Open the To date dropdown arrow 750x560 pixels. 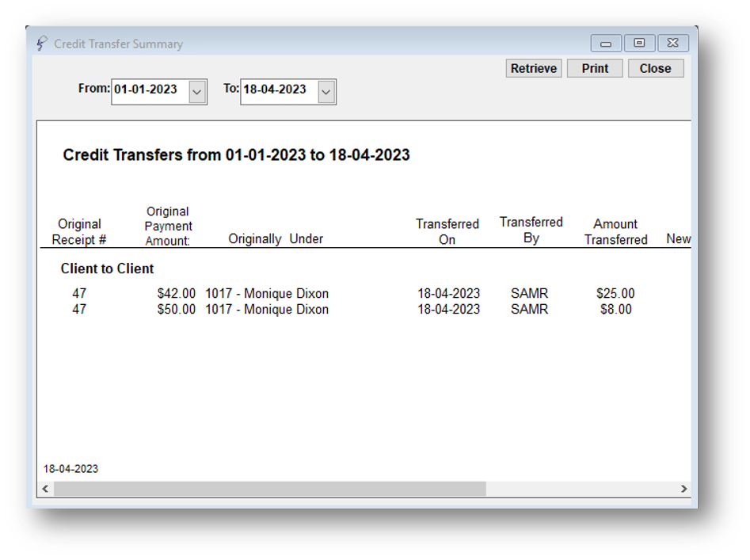pos(326,92)
